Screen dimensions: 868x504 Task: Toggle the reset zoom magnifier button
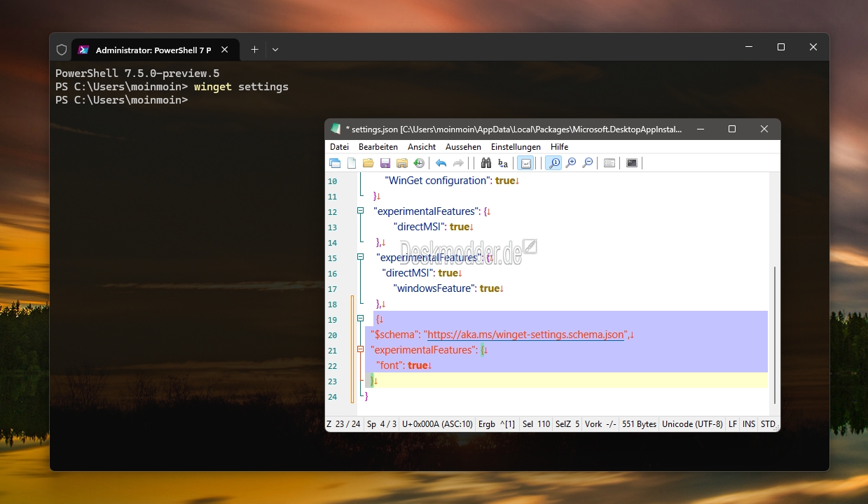point(553,163)
